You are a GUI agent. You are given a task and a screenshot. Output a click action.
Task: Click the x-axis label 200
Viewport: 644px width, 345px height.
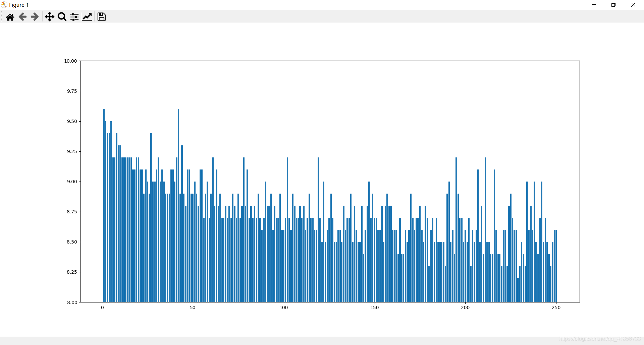pos(465,307)
